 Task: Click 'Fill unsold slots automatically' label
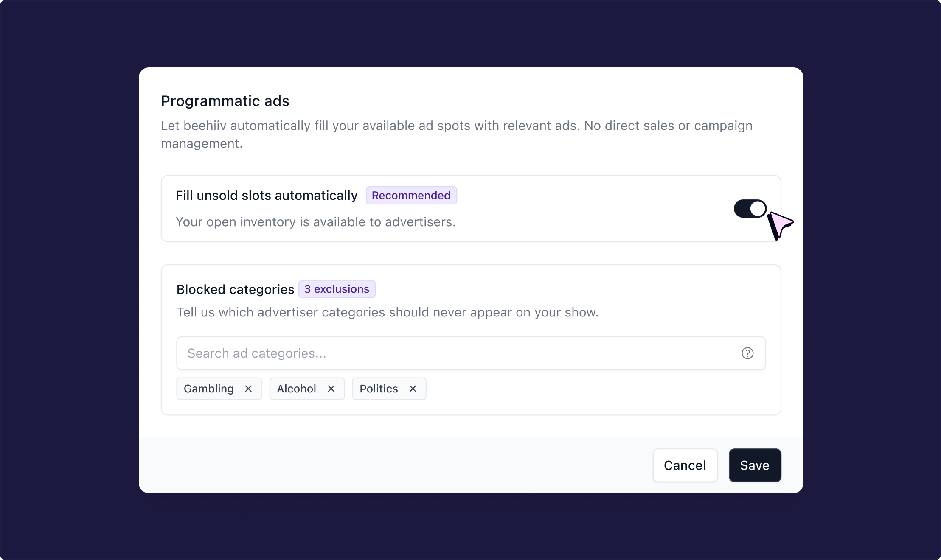point(267,195)
